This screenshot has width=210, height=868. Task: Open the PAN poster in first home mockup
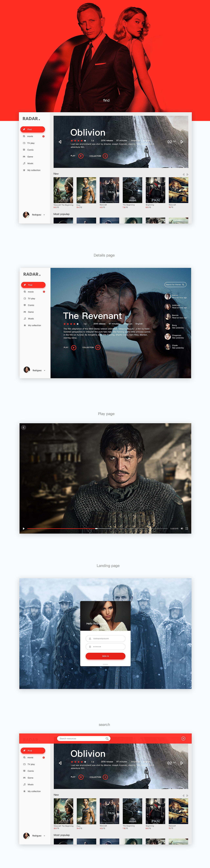(x=155, y=190)
